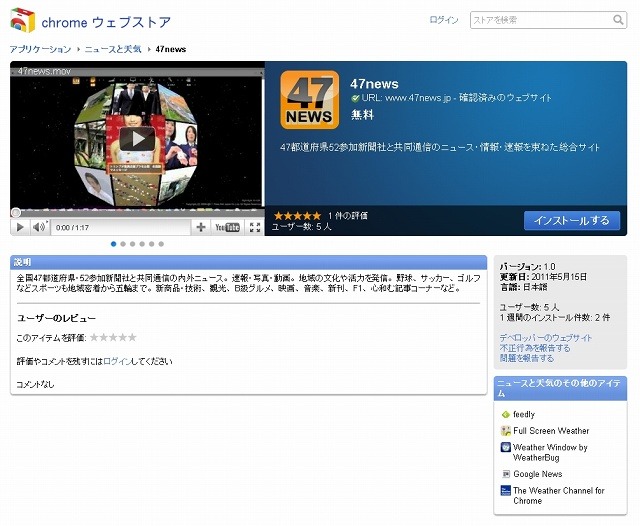Click the five gold stars rating
Image resolution: width=640 pixels, height=526 pixels.
coord(298,216)
